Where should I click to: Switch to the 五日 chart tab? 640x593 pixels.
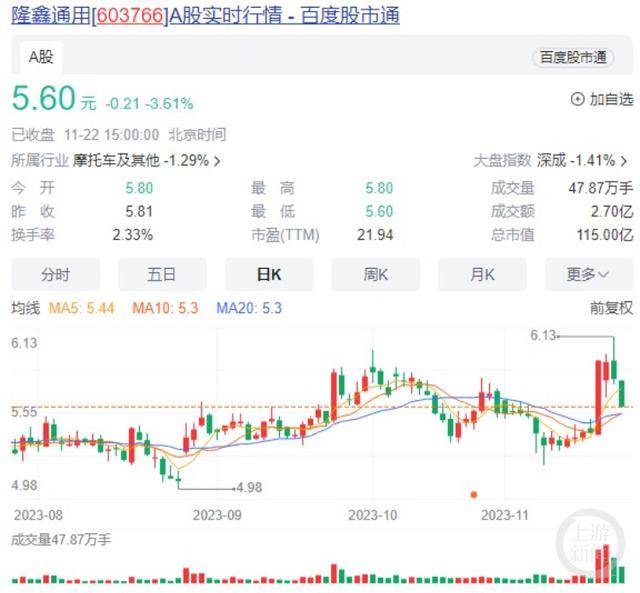click(162, 274)
